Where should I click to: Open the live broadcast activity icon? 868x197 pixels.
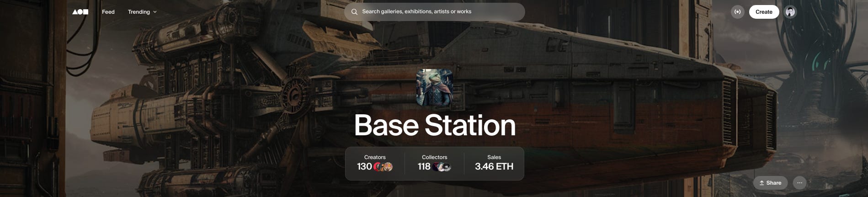(x=737, y=12)
